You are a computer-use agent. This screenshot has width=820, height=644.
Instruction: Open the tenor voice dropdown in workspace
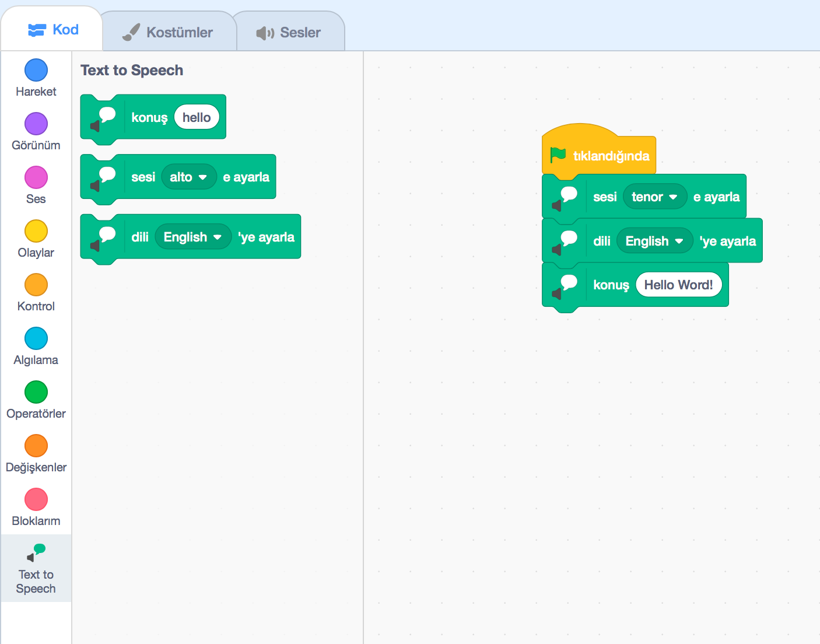(655, 197)
